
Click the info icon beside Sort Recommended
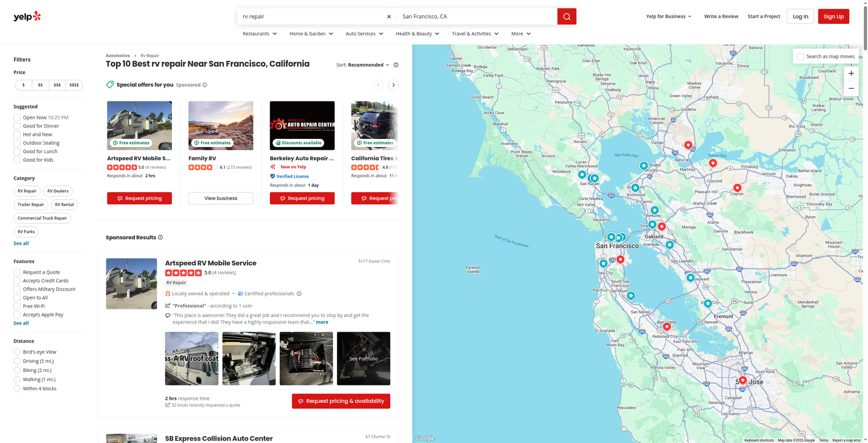[x=396, y=65]
